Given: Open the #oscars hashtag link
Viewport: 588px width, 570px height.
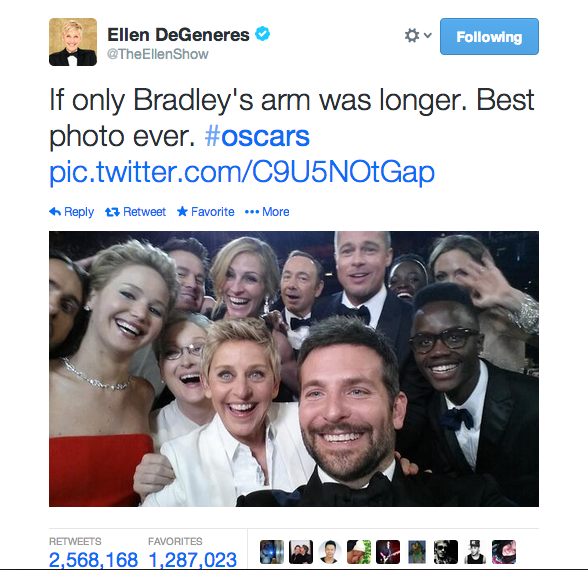Looking at the screenshot, I should [257, 136].
